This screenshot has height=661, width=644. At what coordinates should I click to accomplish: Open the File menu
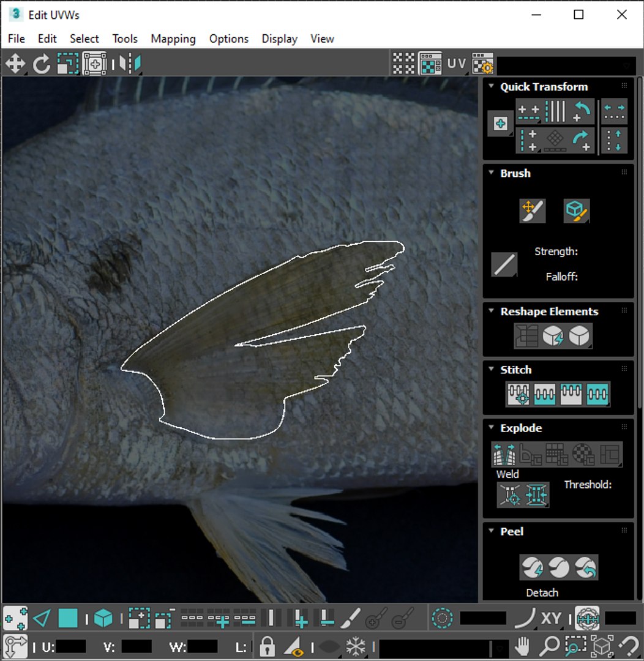pyautogui.click(x=17, y=39)
